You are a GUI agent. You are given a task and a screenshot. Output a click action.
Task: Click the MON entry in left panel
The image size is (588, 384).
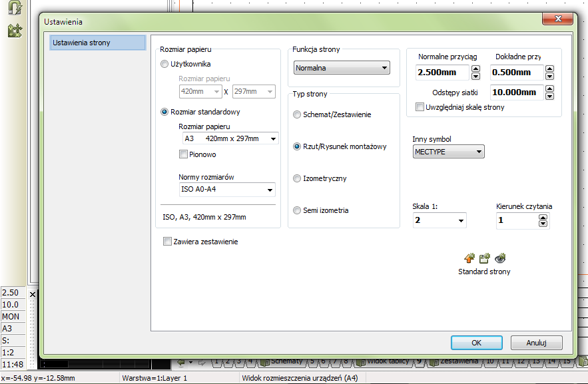pos(13,317)
